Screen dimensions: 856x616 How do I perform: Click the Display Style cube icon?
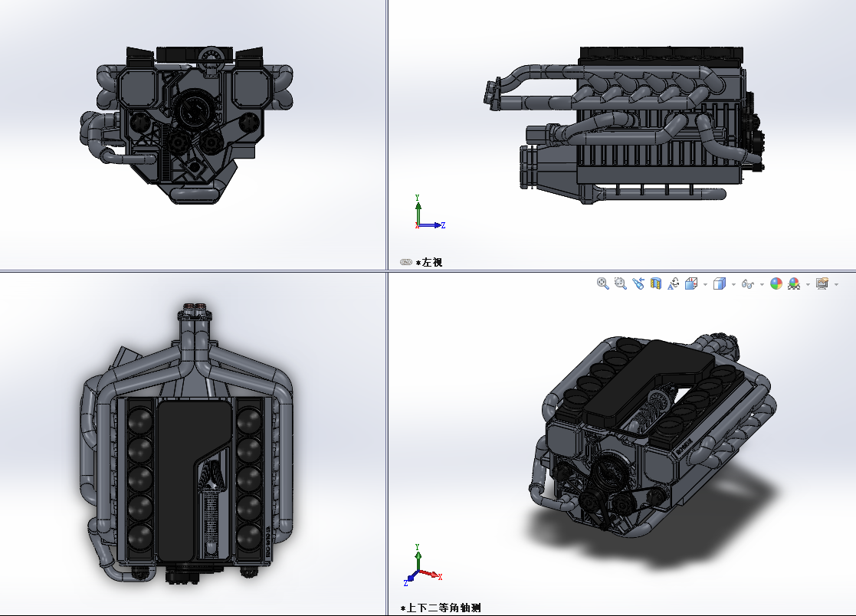(720, 283)
